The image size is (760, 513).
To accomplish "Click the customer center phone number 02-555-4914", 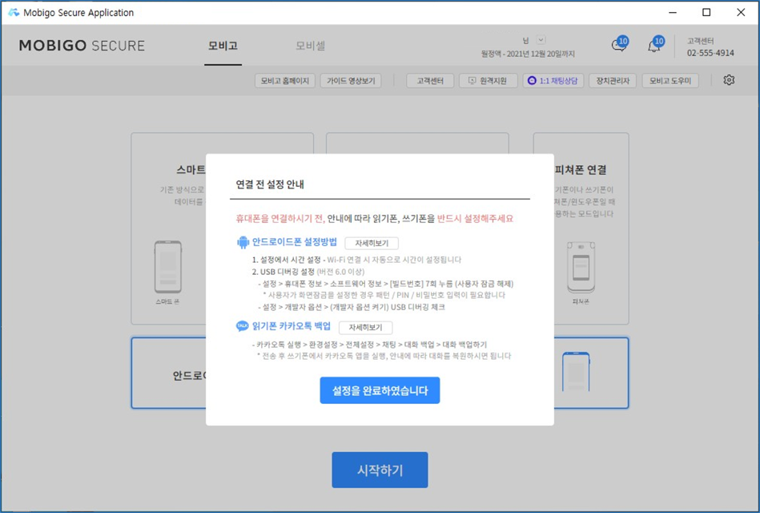I will coord(710,53).
